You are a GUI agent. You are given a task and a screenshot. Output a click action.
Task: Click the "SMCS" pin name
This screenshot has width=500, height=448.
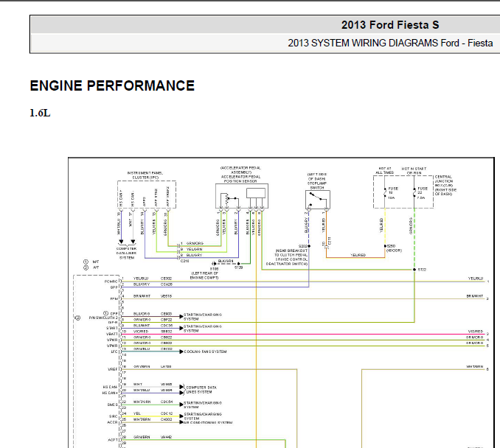pos(112,405)
